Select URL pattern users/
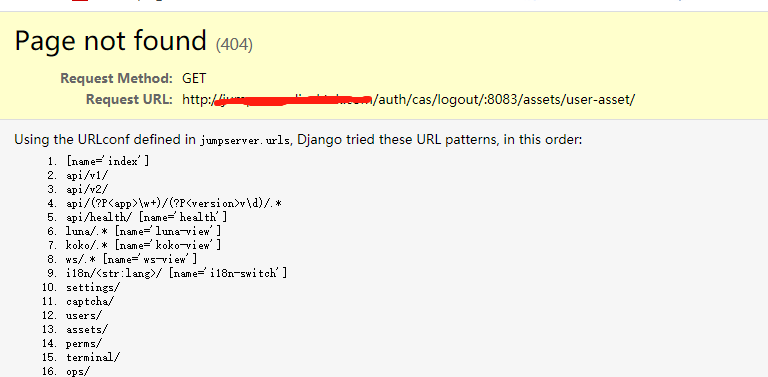Image resolution: width=768 pixels, height=377 pixels. coord(84,315)
